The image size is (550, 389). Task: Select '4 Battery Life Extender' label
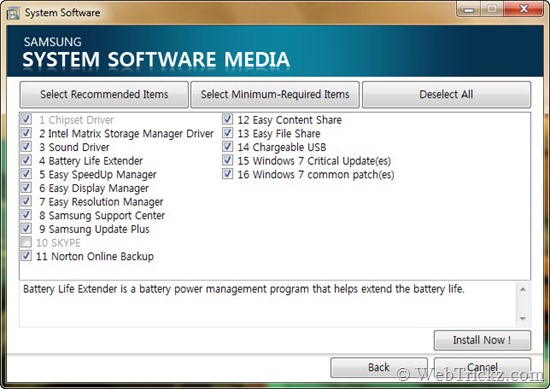(91, 161)
